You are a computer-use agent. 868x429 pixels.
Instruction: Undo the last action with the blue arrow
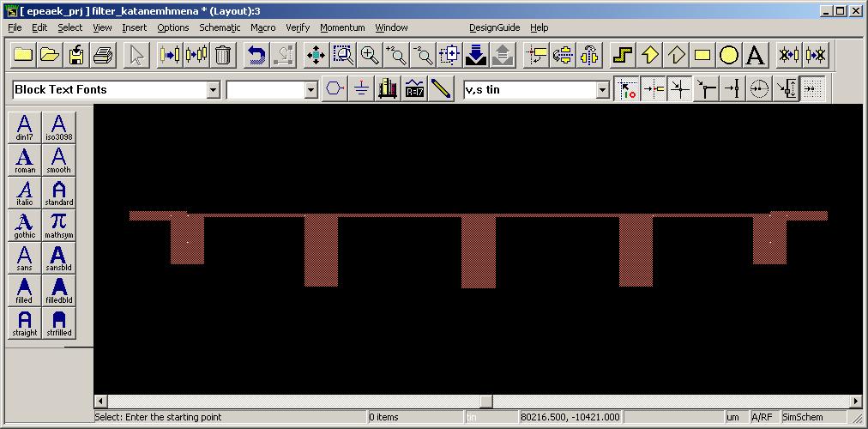[256, 55]
